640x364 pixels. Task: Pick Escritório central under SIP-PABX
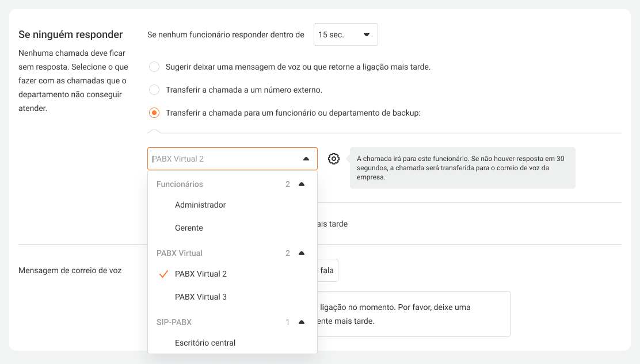(x=205, y=343)
